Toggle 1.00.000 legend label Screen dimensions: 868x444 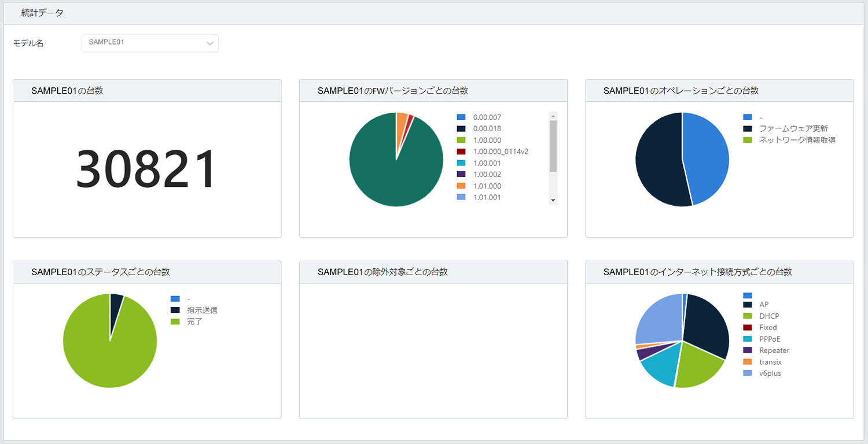[x=487, y=140]
